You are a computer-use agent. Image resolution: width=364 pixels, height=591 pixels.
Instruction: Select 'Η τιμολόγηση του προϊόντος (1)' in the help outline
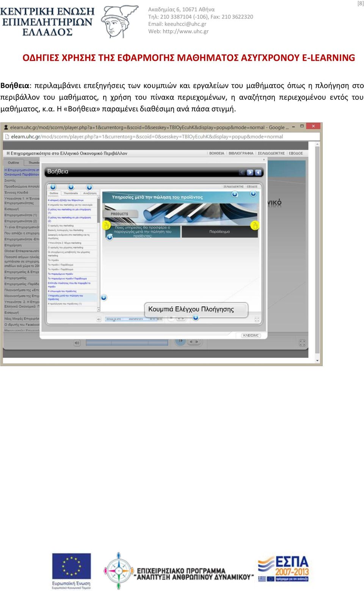pos(64,304)
